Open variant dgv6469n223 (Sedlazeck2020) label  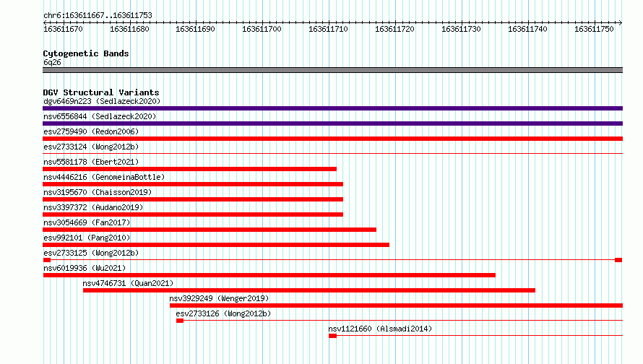point(102,101)
